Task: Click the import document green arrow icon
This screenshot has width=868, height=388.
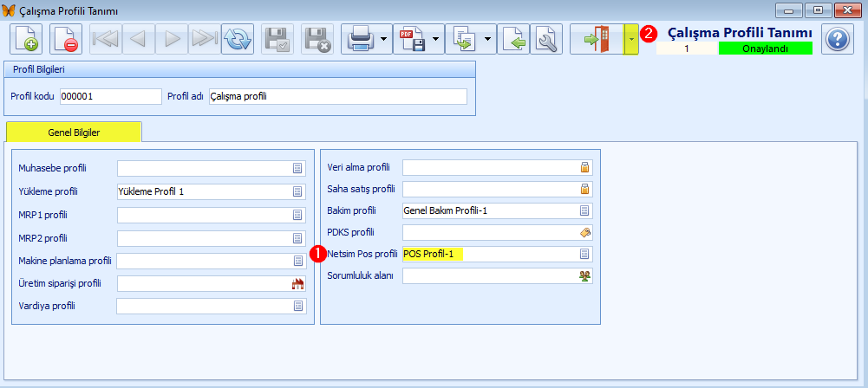Action: coord(514,40)
